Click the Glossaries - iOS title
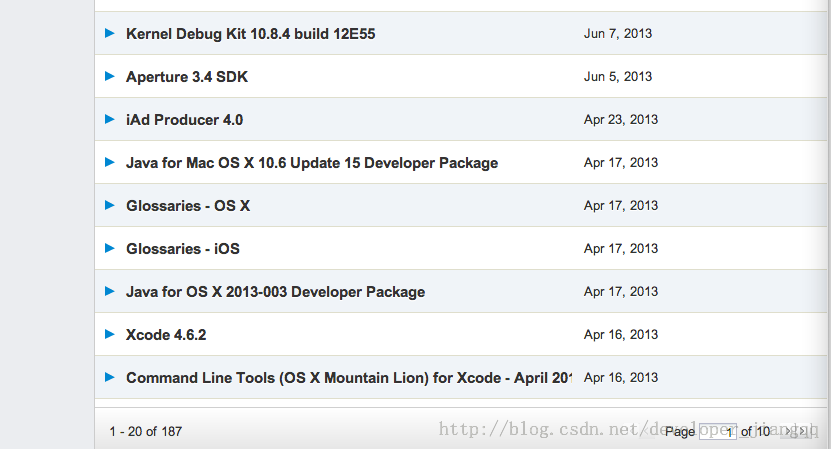The width and height of the screenshot is (831, 449). [183, 249]
